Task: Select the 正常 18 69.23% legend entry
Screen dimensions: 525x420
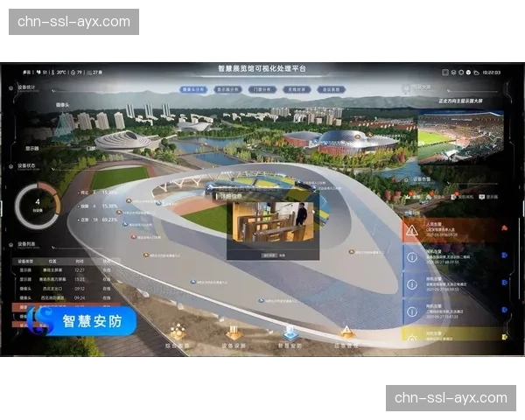Action: [x=97, y=220]
